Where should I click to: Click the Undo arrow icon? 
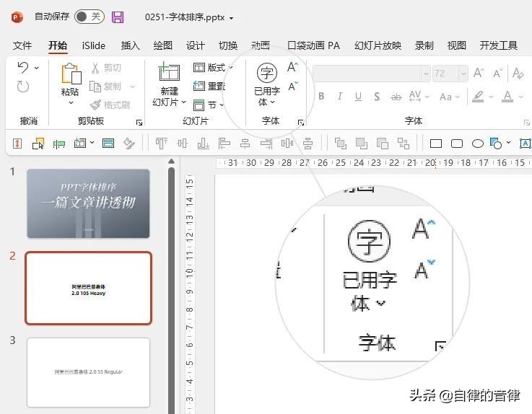(22, 68)
